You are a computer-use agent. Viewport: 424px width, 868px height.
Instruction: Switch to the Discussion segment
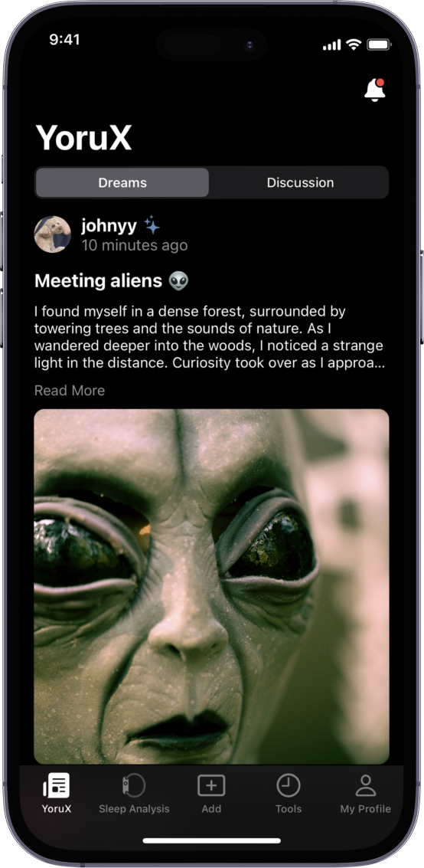[300, 182]
